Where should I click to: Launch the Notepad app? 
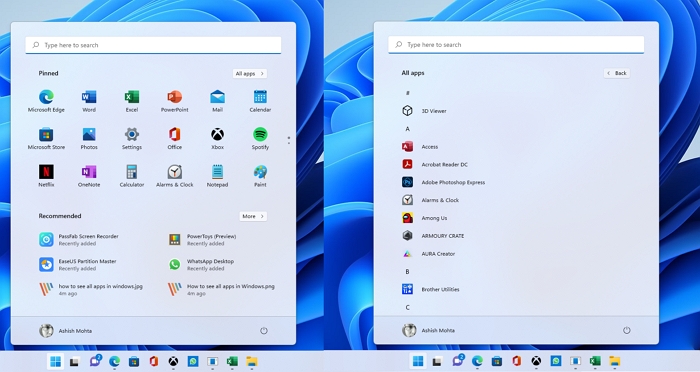click(217, 176)
